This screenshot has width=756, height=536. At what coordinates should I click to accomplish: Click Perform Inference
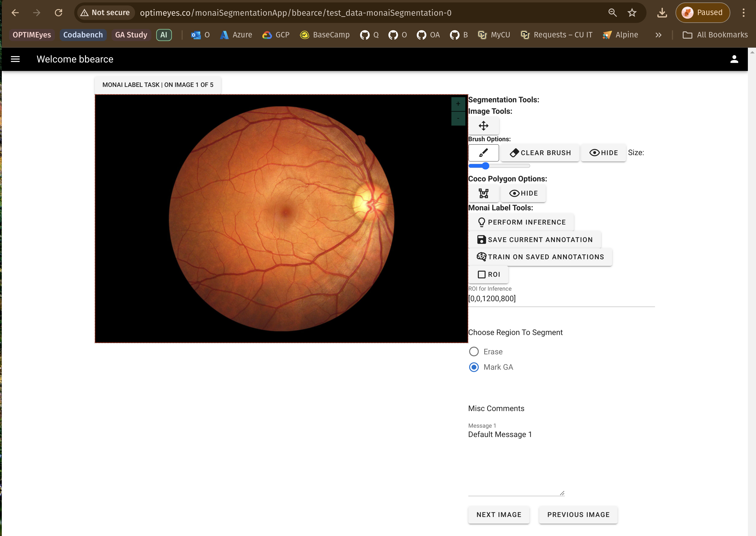(x=521, y=222)
